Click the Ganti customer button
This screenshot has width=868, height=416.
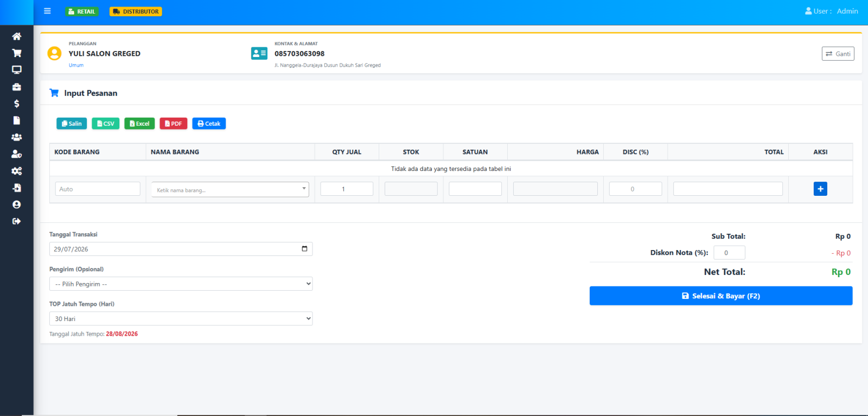click(838, 54)
